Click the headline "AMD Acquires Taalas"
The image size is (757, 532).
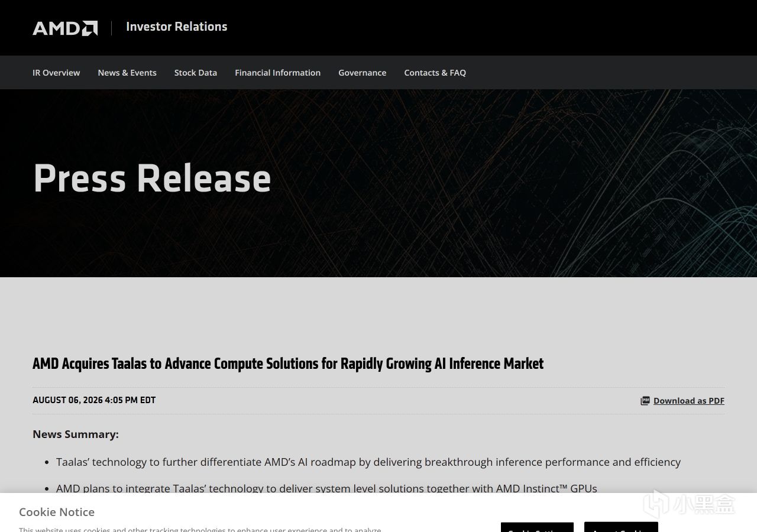pyautogui.click(x=288, y=364)
